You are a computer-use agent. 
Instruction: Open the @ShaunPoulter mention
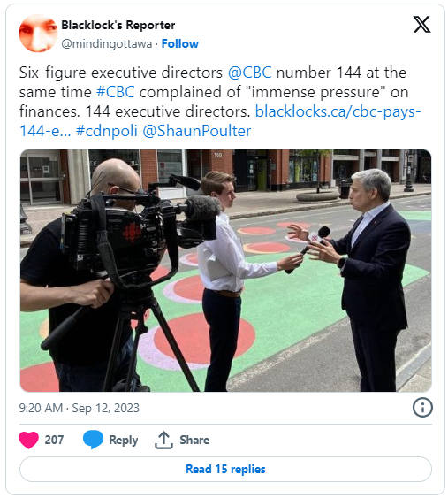pyautogui.click(x=197, y=131)
